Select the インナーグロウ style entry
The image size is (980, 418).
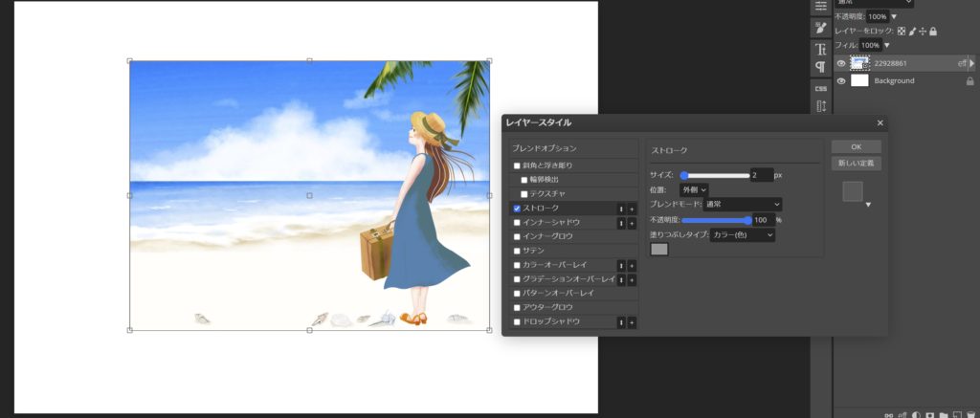pyautogui.click(x=548, y=236)
